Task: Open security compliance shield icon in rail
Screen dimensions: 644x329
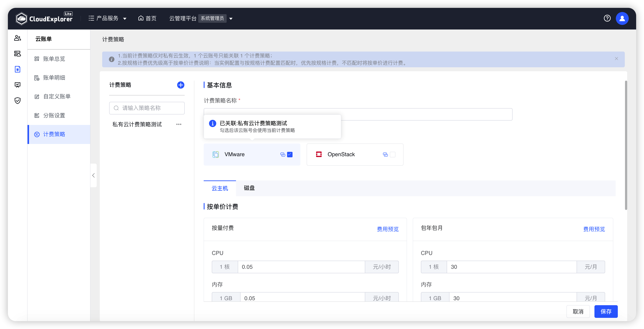Action: pyautogui.click(x=17, y=100)
